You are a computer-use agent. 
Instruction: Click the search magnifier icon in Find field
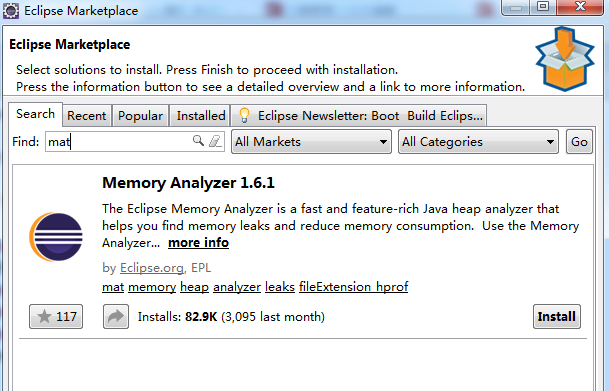tap(198, 141)
